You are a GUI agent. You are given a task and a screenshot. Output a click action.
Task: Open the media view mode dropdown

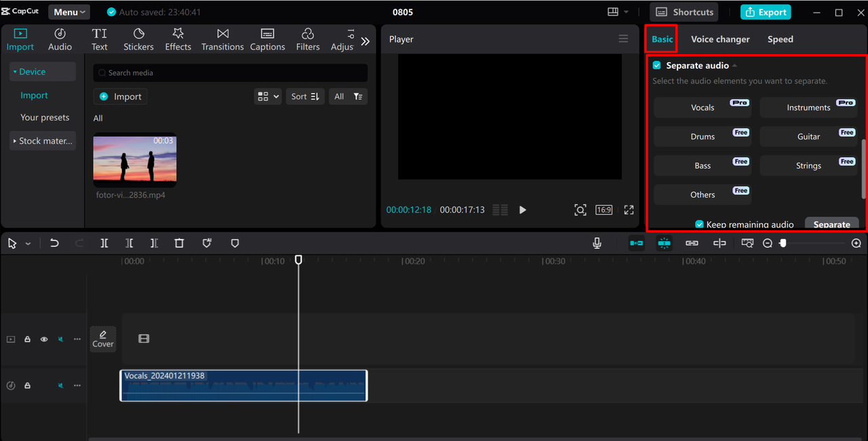(x=267, y=97)
